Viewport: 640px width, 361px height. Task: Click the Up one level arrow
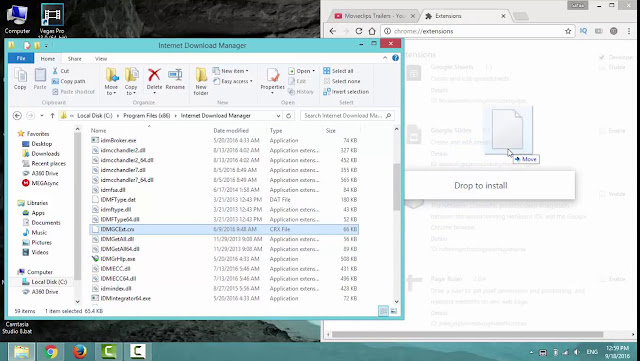[52, 116]
